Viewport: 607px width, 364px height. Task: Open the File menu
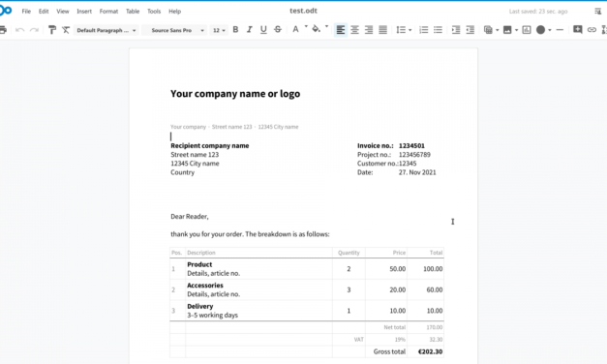pyautogui.click(x=26, y=12)
